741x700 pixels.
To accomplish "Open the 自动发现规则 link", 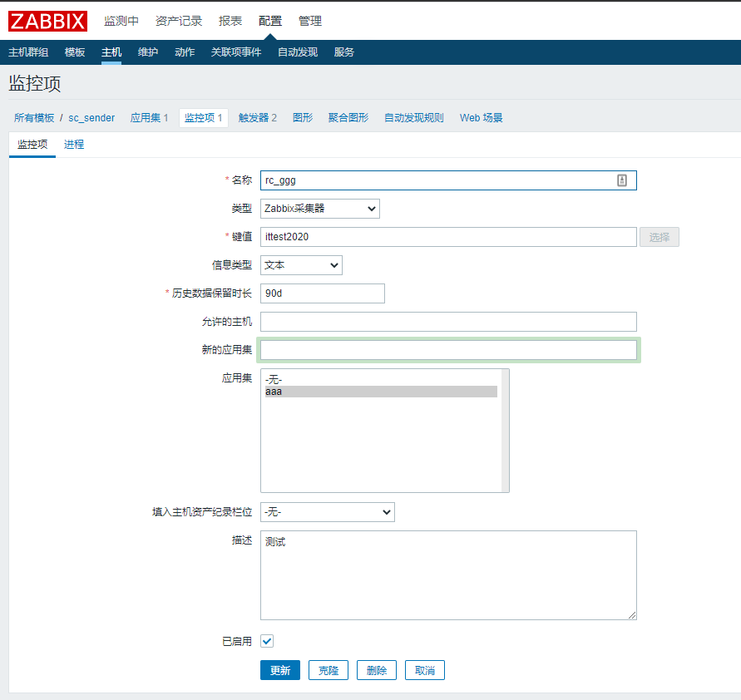I will pos(414,117).
